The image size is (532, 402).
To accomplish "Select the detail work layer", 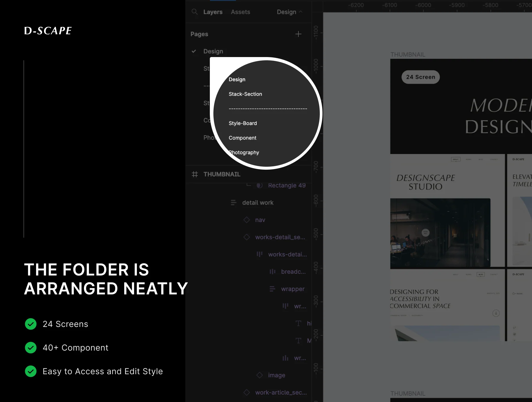I will [258, 202].
